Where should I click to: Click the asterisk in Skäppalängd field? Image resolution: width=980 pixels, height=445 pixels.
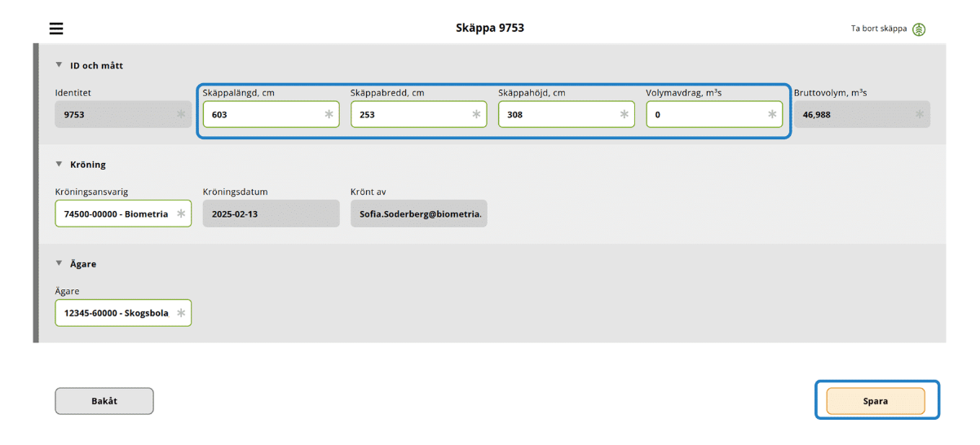329,115
